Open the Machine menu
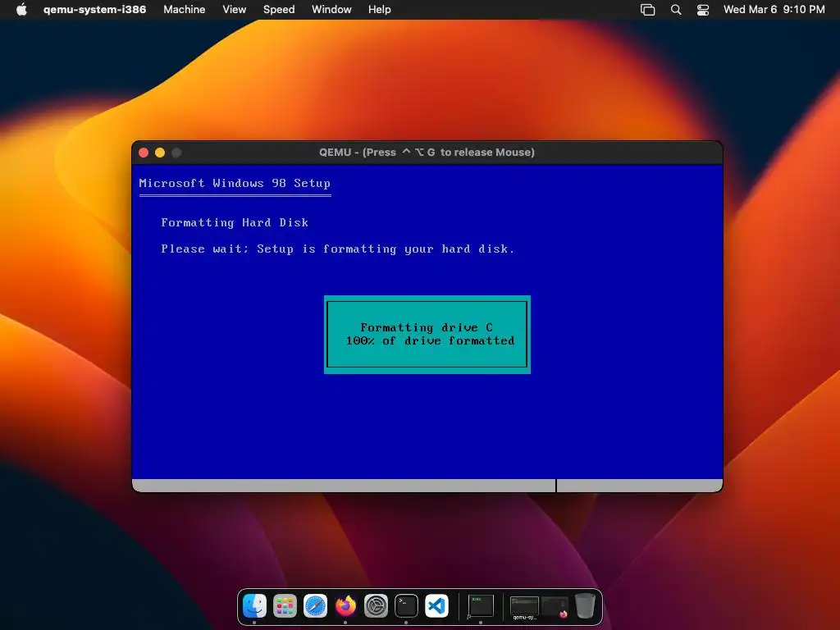Screen dimensions: 840x630 pos(185,10)
